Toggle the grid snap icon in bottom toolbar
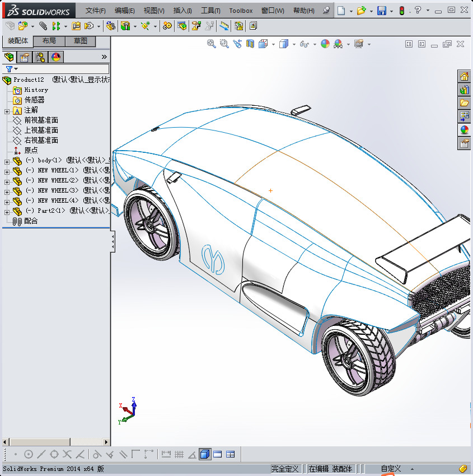Image resolution: width=473 pixels, height=476 pixels. [x=179, y=454]
